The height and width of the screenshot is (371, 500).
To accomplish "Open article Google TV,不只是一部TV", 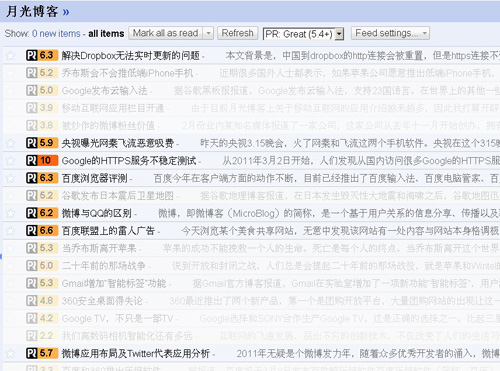I will (117, 318).
